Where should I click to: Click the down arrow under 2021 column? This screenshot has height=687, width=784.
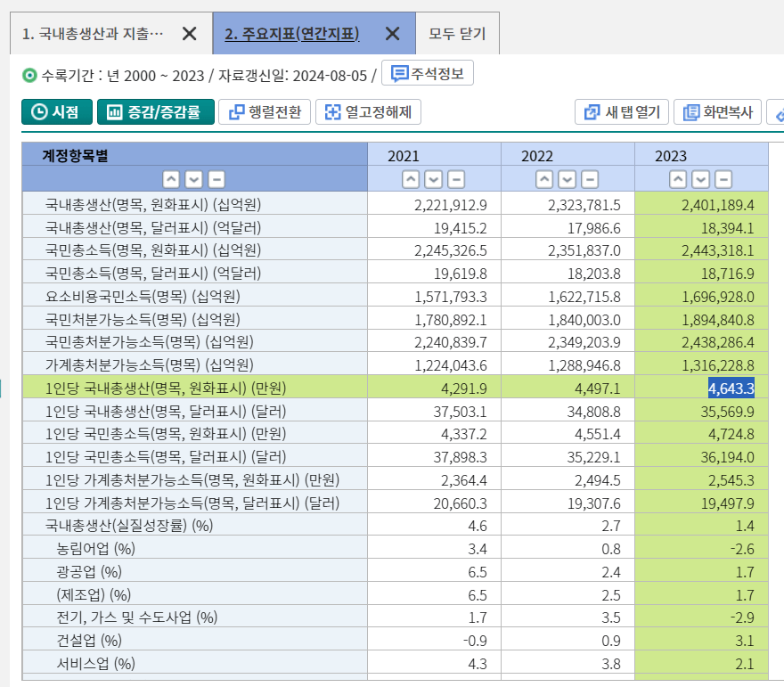[x=433, y=179]
